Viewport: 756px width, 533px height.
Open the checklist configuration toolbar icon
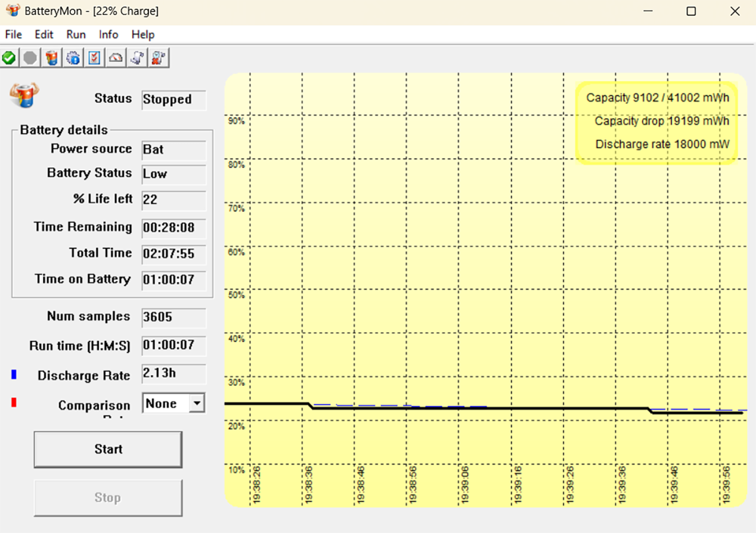tap(94, 58)
